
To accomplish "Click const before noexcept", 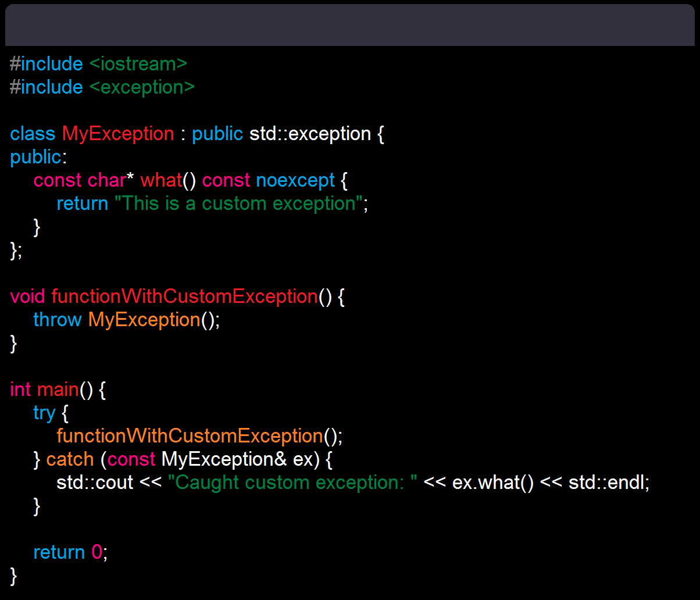I will point(226,180).
